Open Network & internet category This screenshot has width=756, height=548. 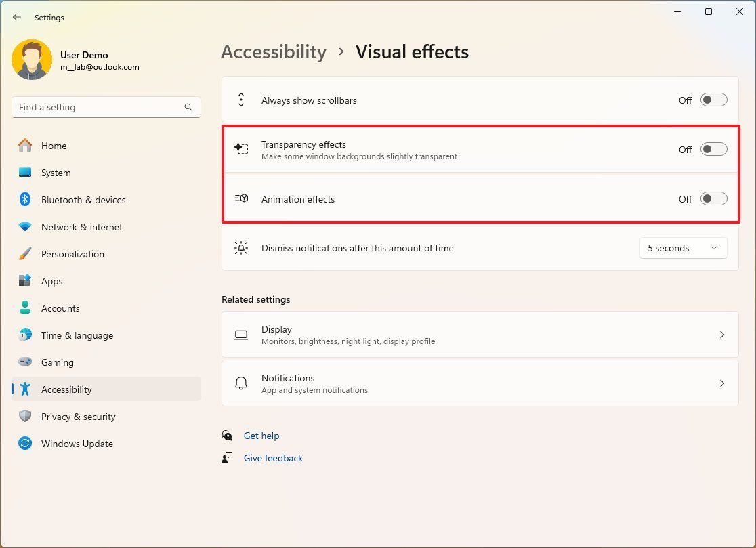pos(106,226)
